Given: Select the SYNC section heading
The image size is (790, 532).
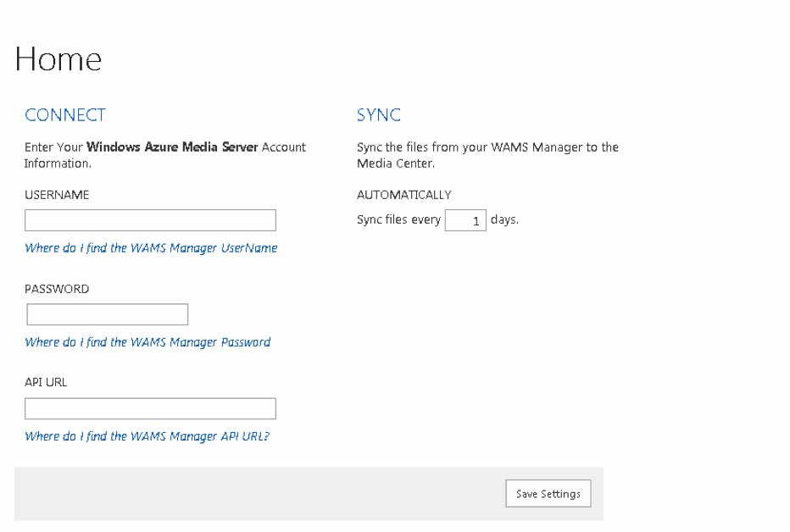Looking at the screenshot, I should pyautogui.click(x=379, y=115).
